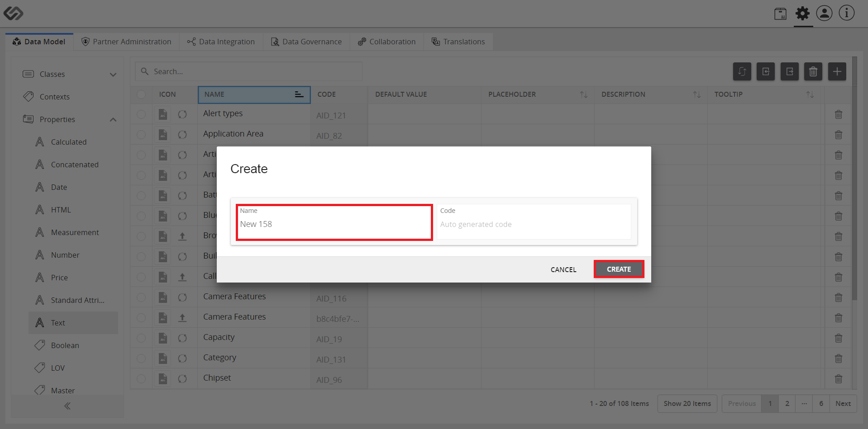Screen dimensions: 868x429
Task: Select the Chipset row checkbox
Action: coord(141,379)
